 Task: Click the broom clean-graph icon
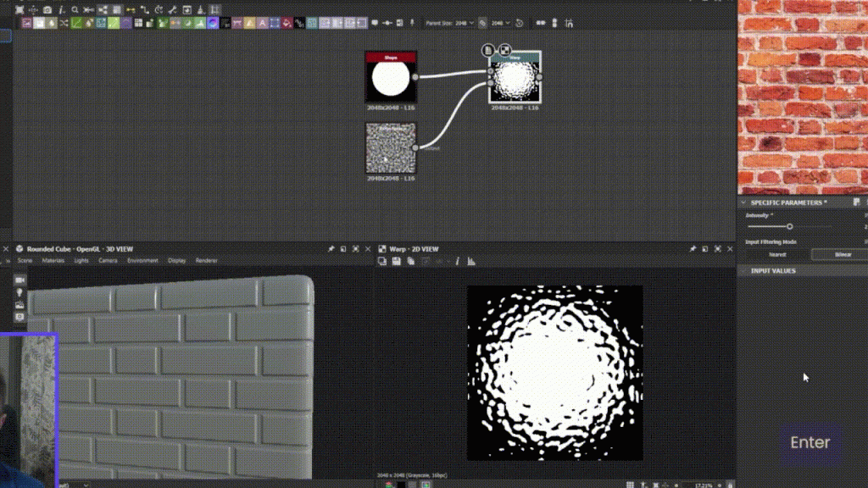200,10
